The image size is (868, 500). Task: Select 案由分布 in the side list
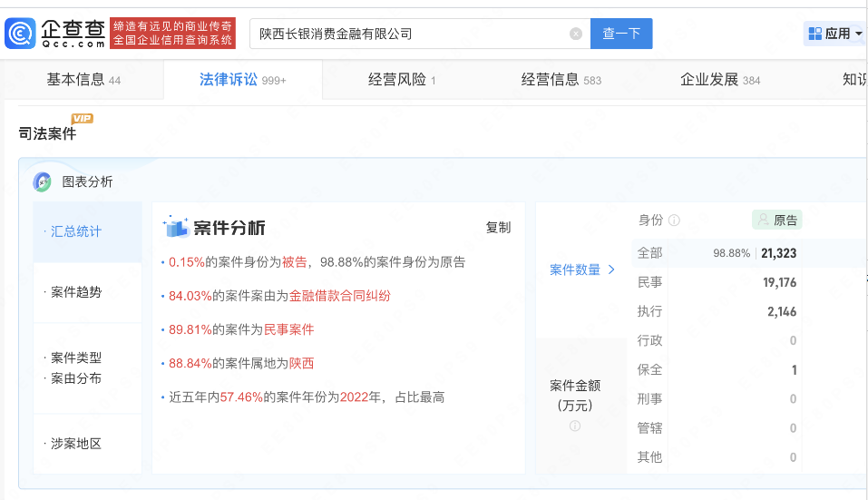pyautogui.click(x=76, y=378)
